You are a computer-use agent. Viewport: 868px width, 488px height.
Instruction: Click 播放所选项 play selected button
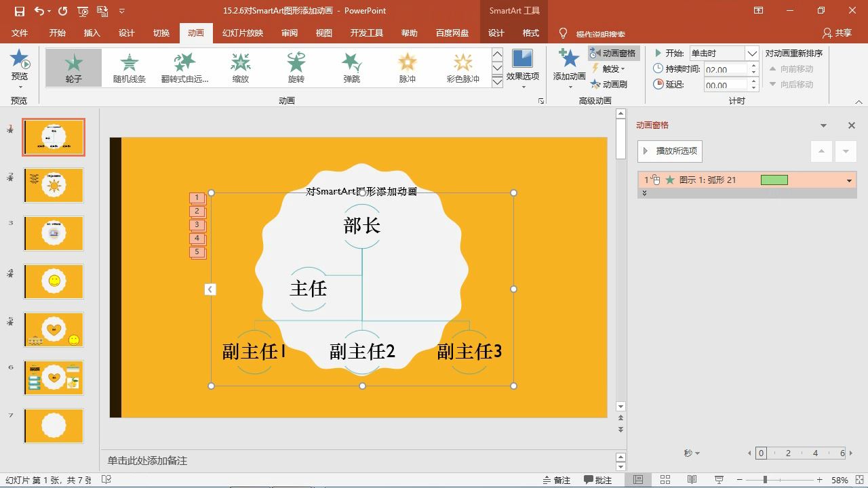[x=669, y=150]
